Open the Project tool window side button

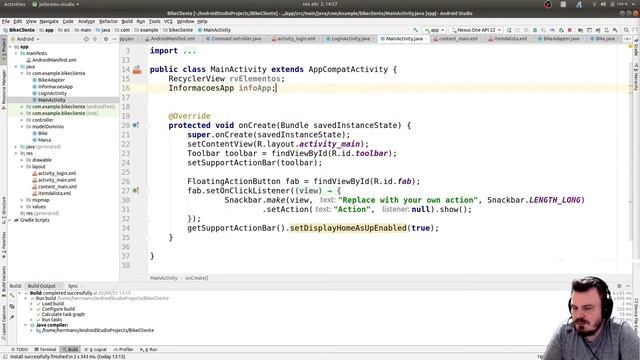(4, 51)
